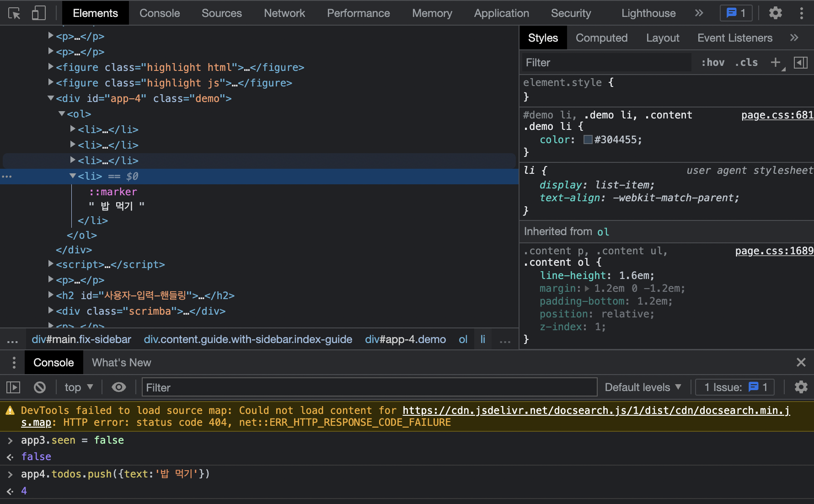Switch to the Console tab in the top bar

160,13
